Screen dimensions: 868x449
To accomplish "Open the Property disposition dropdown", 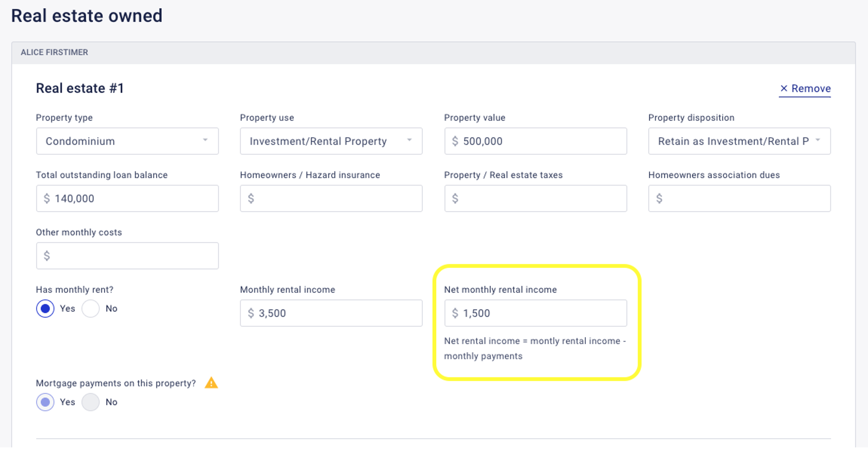I will point(739,141).
